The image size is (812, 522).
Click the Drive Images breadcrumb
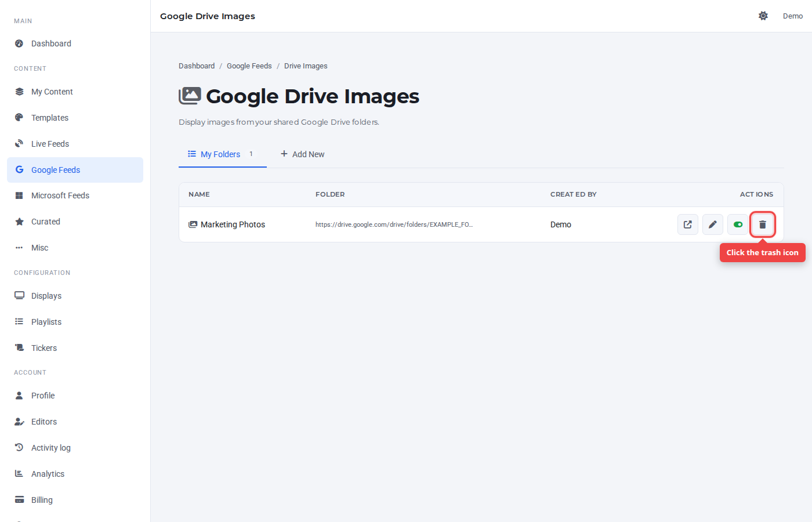306,66
